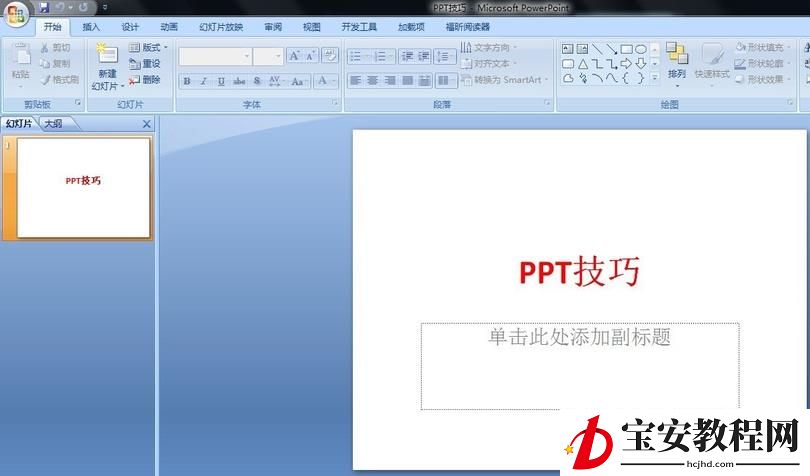This screenshot has height=476, width=810.
Task: Click 复制 copy button
Action: click(x=55, y=64)
